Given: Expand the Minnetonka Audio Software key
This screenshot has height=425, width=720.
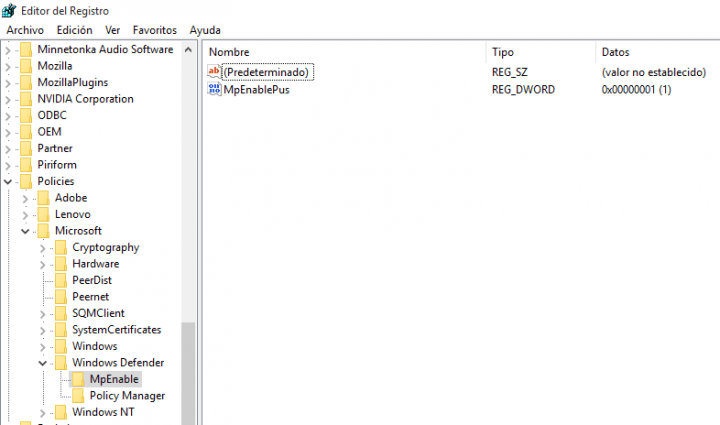Looking at the screenshot, I should (8, 50).
